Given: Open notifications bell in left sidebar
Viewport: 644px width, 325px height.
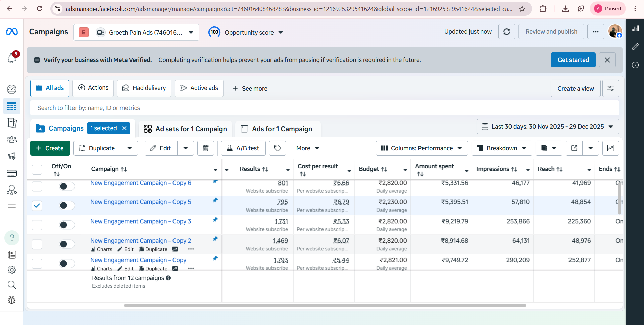Looking at the screenshot, I should [12, 58].
